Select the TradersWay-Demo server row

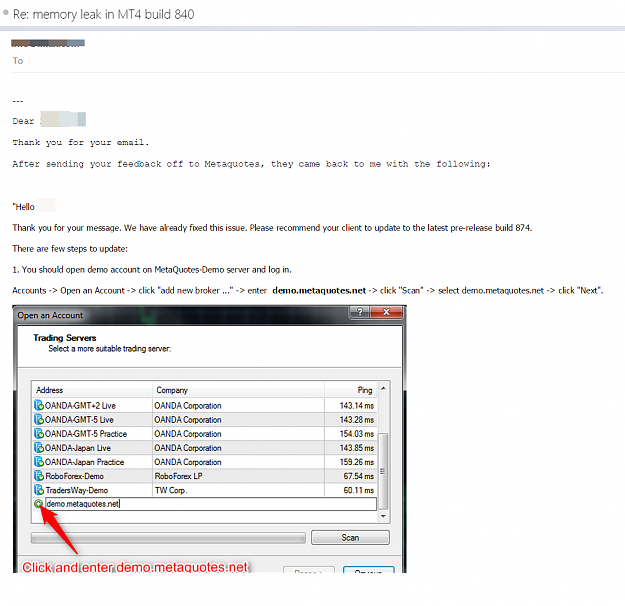click(x=204, y=490)
